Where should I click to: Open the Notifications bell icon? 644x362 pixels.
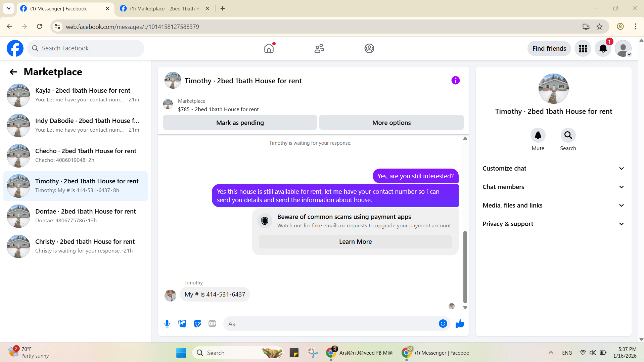(603, 48)
